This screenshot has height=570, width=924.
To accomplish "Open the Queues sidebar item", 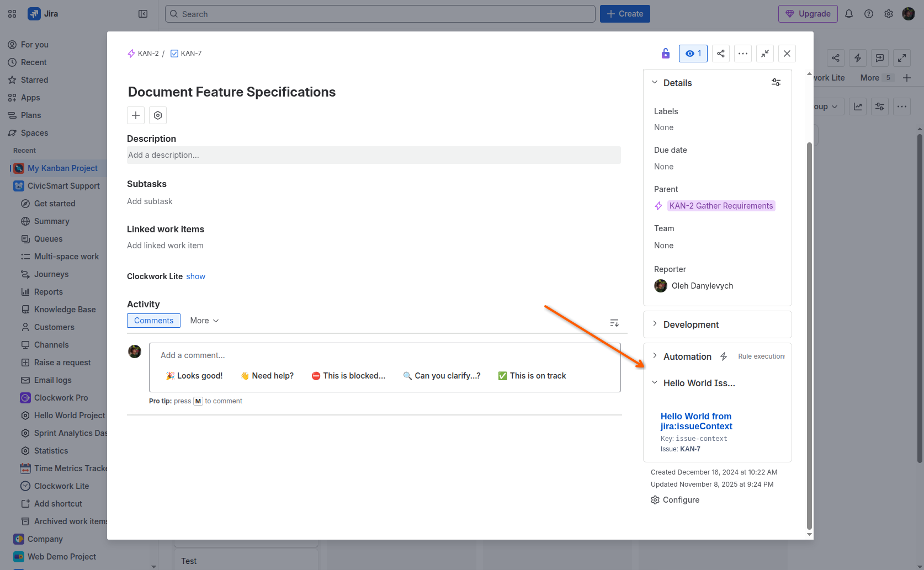I will 48,239.
